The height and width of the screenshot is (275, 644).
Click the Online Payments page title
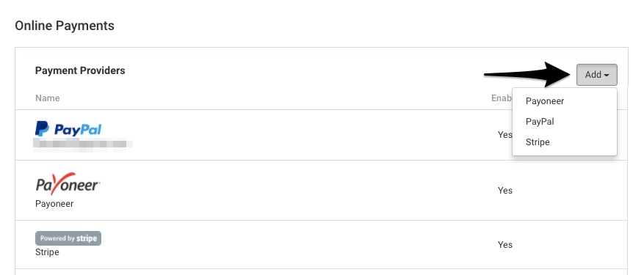[65, 26]
